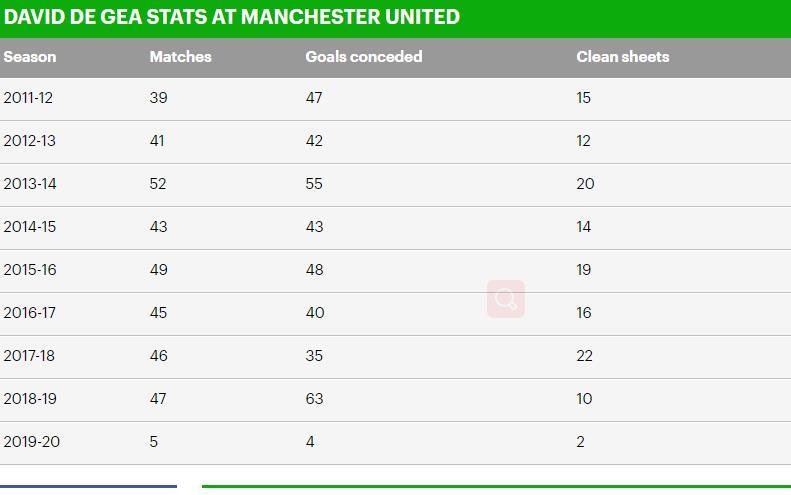The height and width of the screenshot is (495, 791).
Task: Select the Matches column header
Action: click(x=180, y=57)
